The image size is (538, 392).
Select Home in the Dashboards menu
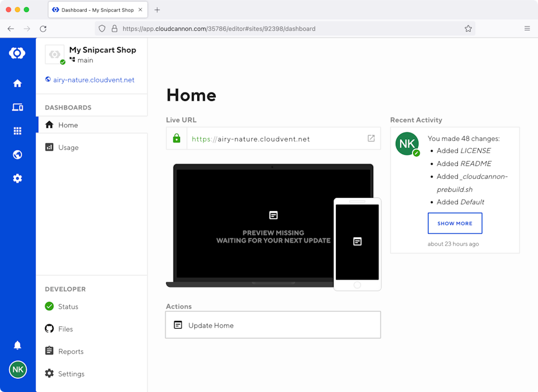[92, 125]
